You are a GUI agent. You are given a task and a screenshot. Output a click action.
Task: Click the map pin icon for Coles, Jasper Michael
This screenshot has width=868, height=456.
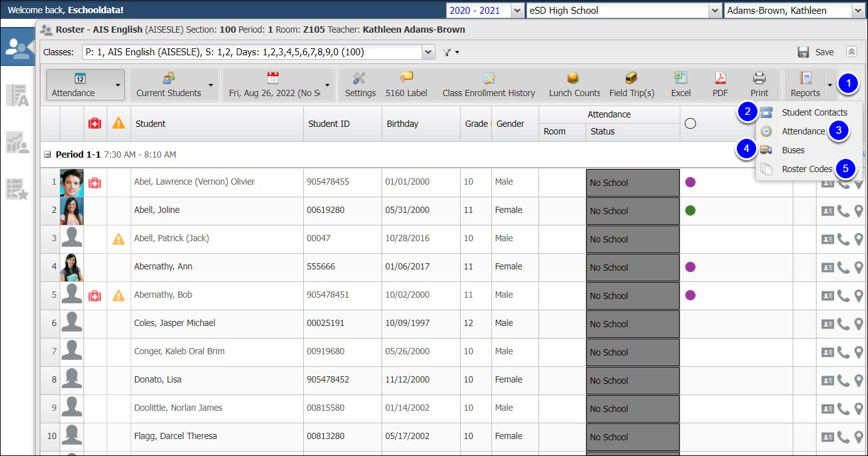click(859, 323)
